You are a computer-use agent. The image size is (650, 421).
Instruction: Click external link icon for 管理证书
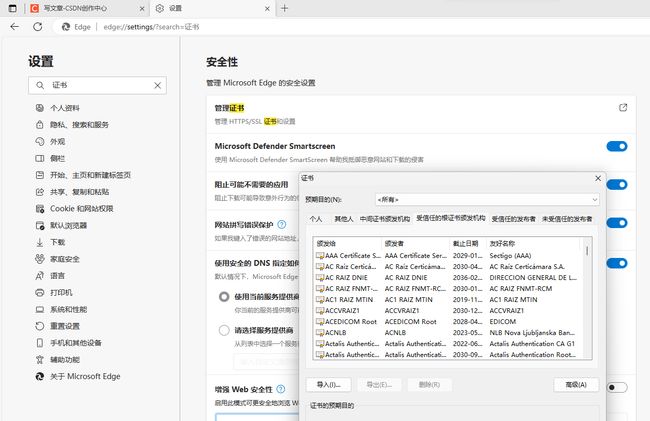coord(623,108)
